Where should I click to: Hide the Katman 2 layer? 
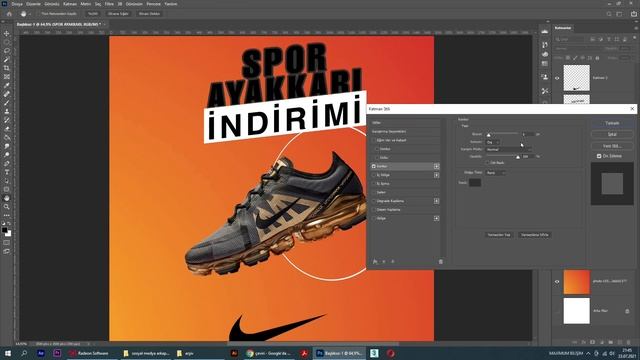557,78
